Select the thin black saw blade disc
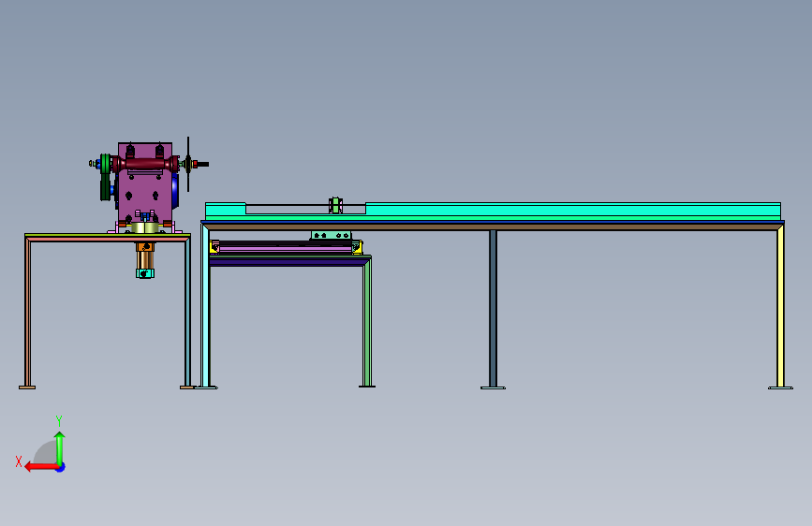This screenshot has height=526, width=812. (188, 164)
